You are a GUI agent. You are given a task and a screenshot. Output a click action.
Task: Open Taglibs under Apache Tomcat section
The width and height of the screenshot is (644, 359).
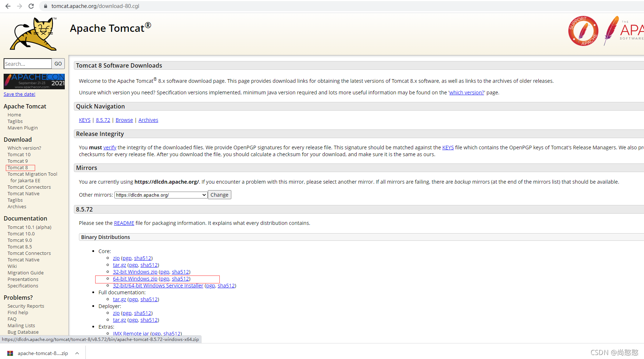pos(15,121)
